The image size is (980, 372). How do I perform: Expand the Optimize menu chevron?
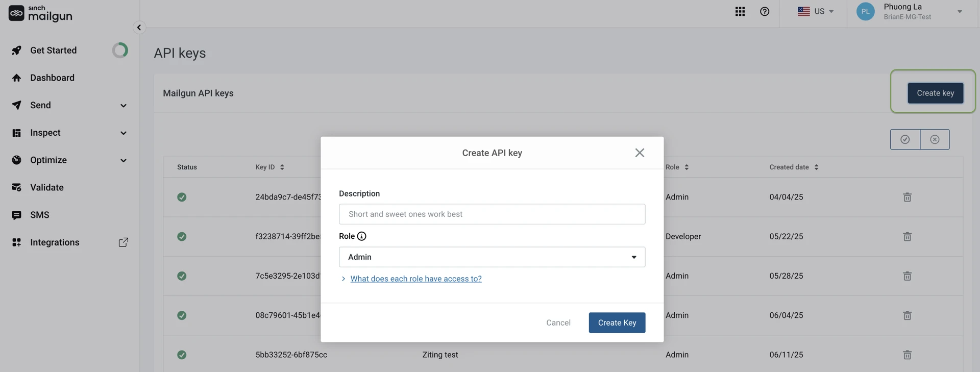coord(123,161)
